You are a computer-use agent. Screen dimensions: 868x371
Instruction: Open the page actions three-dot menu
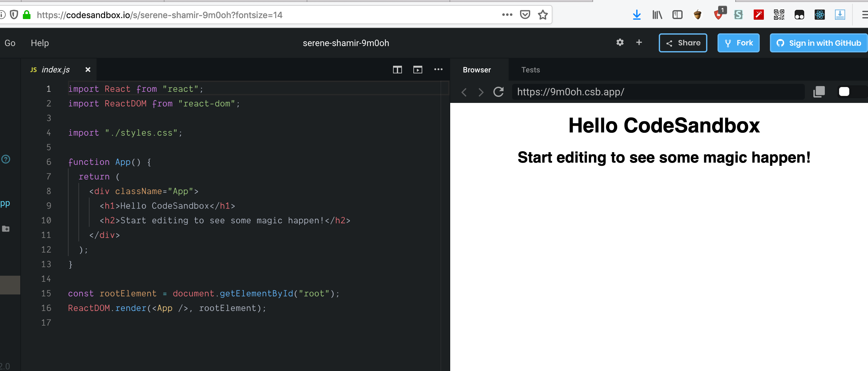[x=507, y=15]
